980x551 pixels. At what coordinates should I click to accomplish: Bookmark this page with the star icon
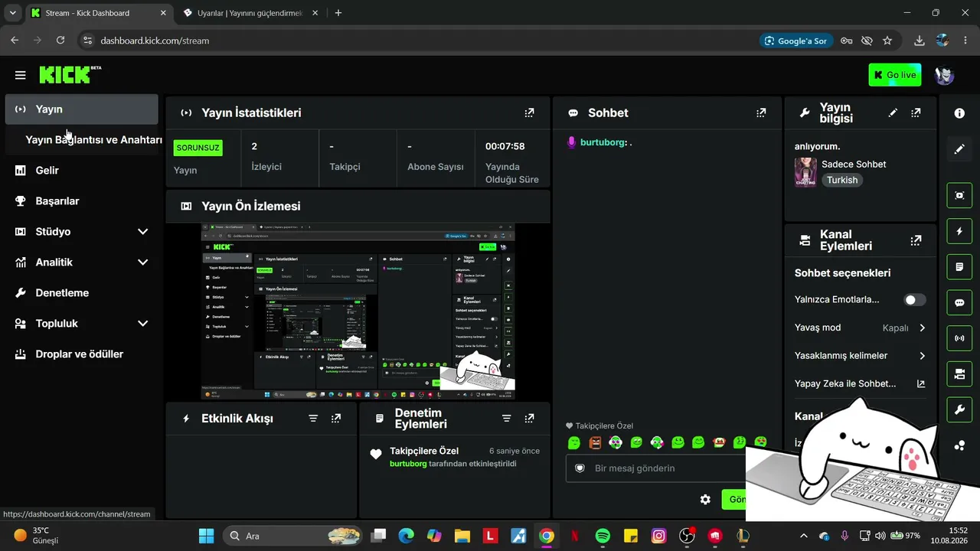point(887,41)
